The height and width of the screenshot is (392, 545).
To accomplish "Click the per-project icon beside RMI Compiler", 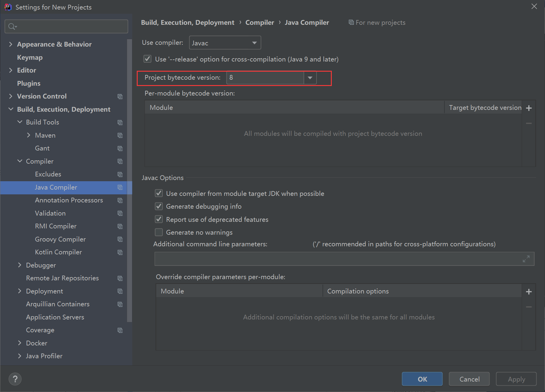I will coord(120,226).
